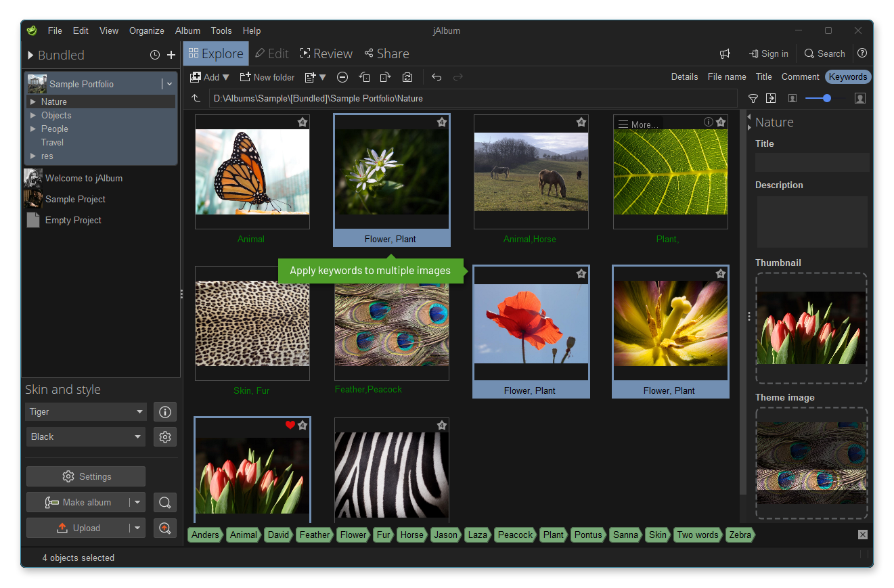Click the New folder button

click(267, 77)
